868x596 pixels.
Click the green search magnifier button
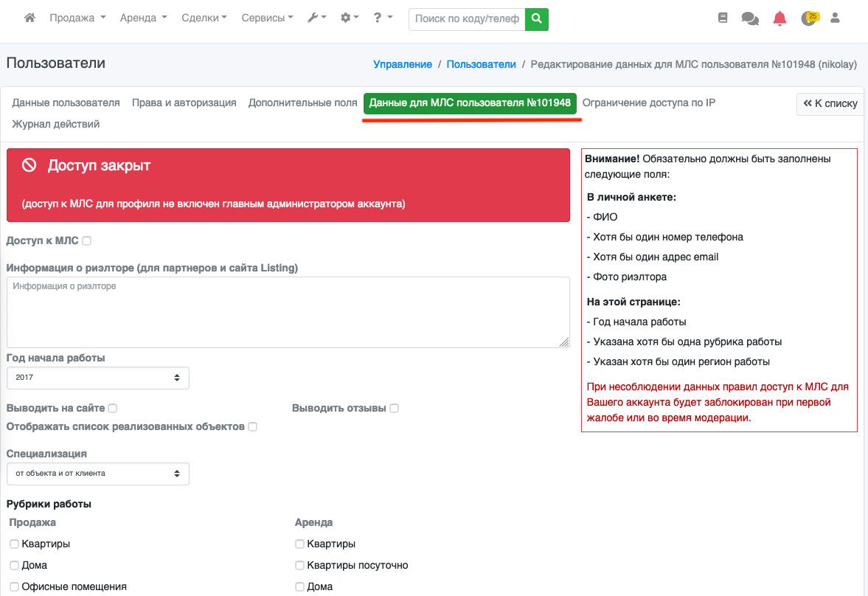[x=537, y=18]
